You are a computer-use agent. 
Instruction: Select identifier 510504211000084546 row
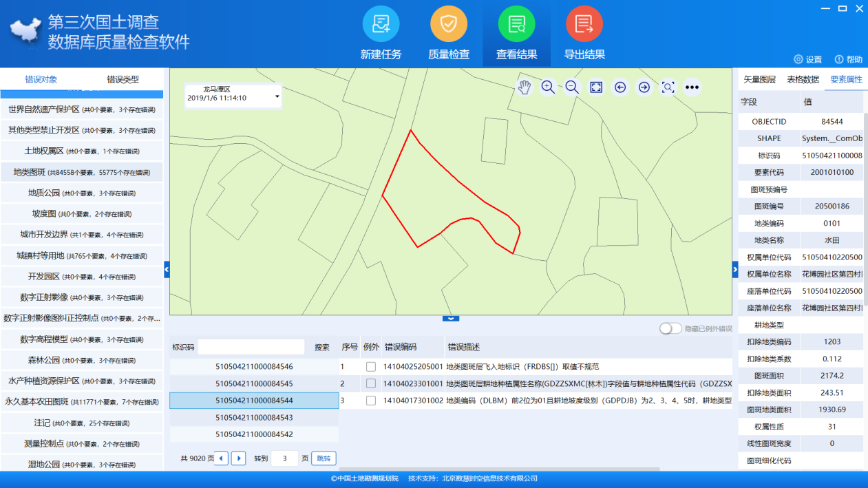coord(254,367)
